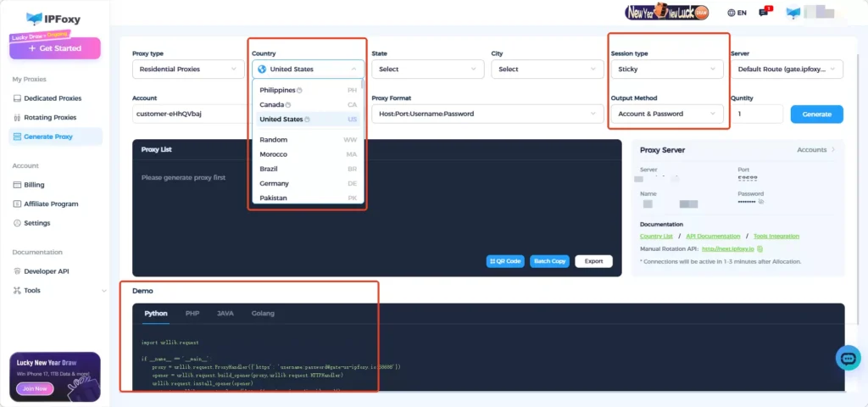Click the Billing icon in the sidebar

click(17, 184)
